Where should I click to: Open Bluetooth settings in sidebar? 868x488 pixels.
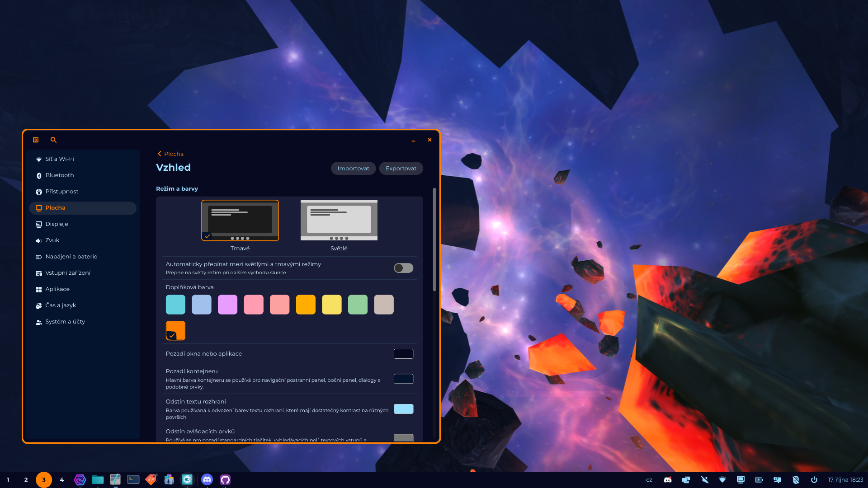pos(59,175)
